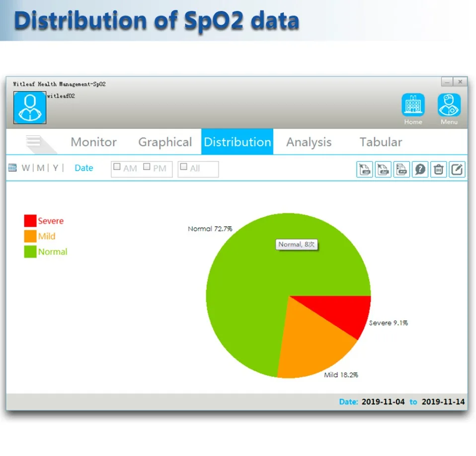Click the red Severe legend swatch
The image size is (476, 456).
[x=30, y=221]
